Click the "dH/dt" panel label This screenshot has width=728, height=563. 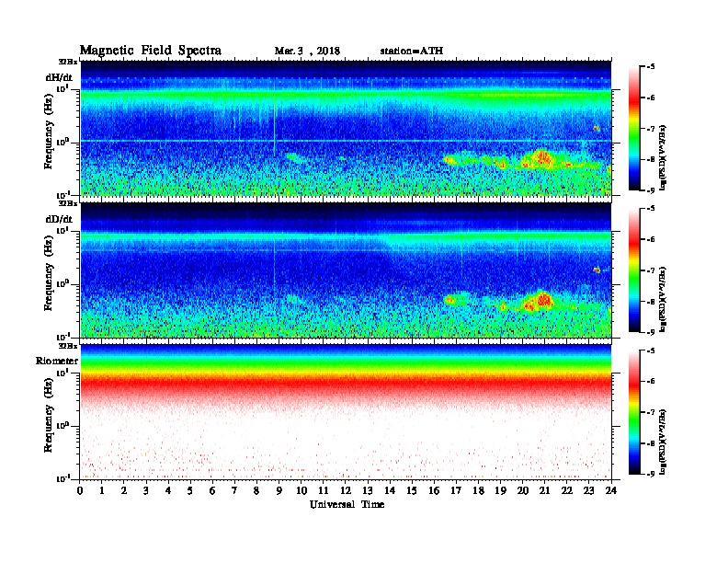click(59, 77)
